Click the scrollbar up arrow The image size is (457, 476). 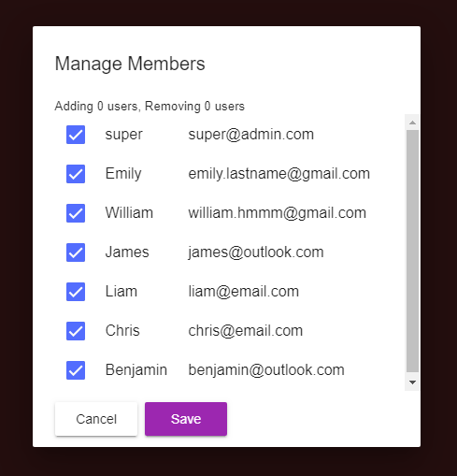412,123
